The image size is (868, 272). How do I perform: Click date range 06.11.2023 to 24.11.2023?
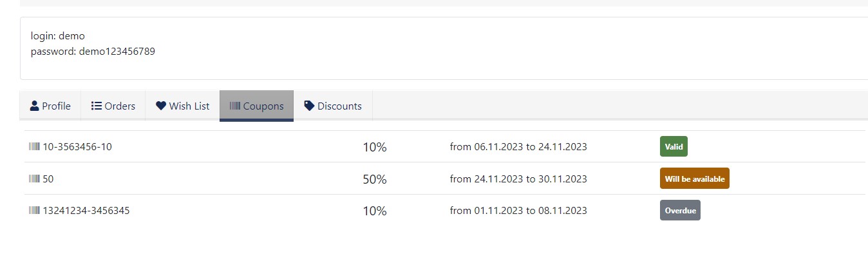coord(518,147)
